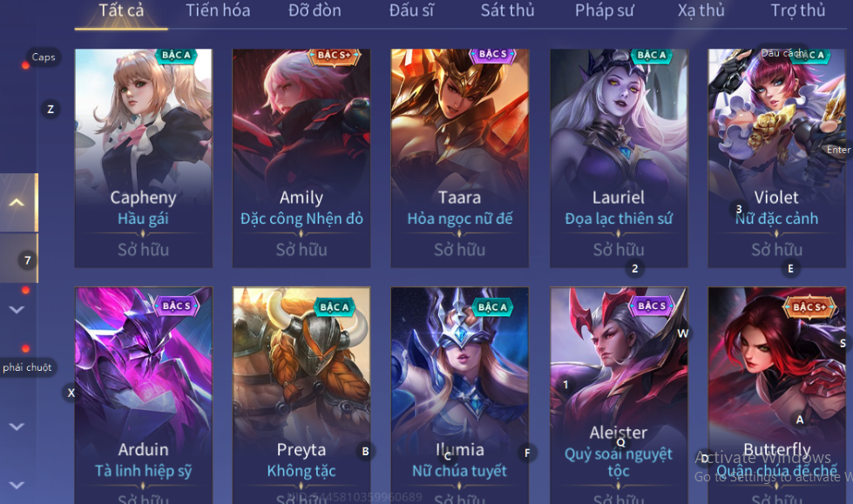Switch to the Trợ thủ tab
This screenshot has width=853, height=504.
797,10
